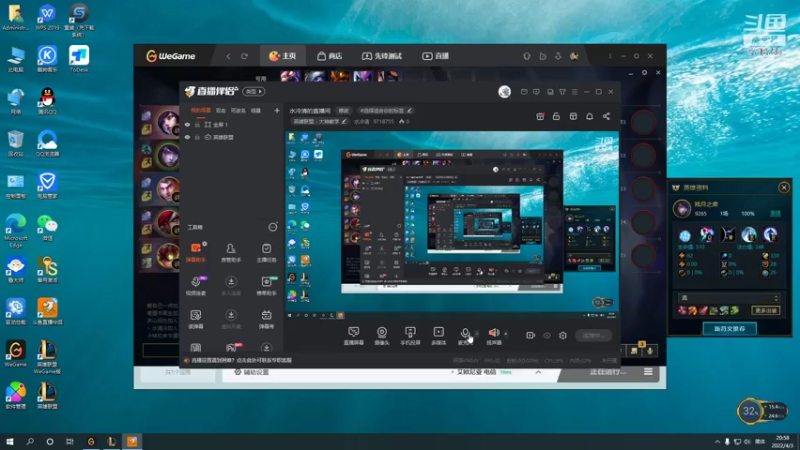Switch to WeGame on taskbar

pyautogui.click(x=91, y=441)
